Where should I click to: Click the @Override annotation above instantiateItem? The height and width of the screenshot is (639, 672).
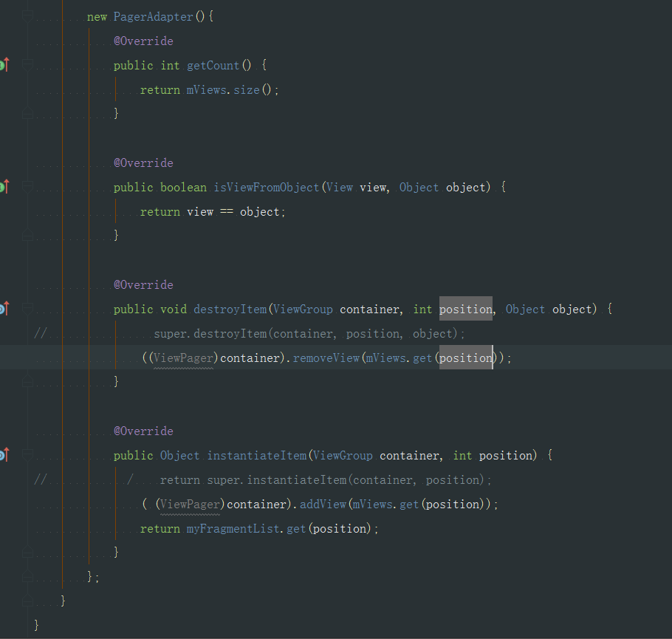pos(143,431)
